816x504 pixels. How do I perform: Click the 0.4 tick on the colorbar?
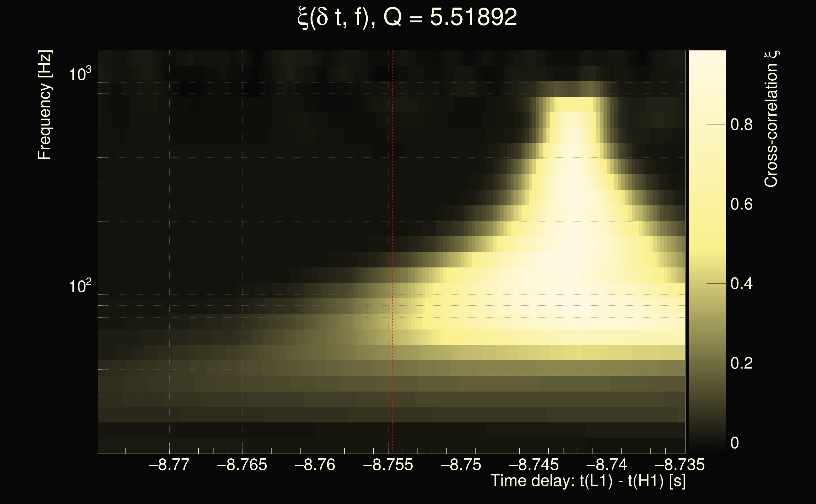[x=741, y=284]
